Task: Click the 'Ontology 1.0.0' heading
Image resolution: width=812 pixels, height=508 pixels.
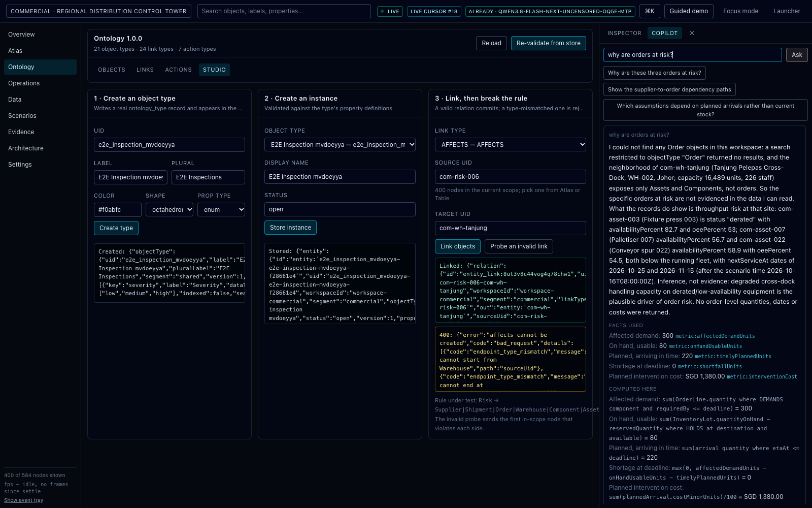Action: click(118, 39)
